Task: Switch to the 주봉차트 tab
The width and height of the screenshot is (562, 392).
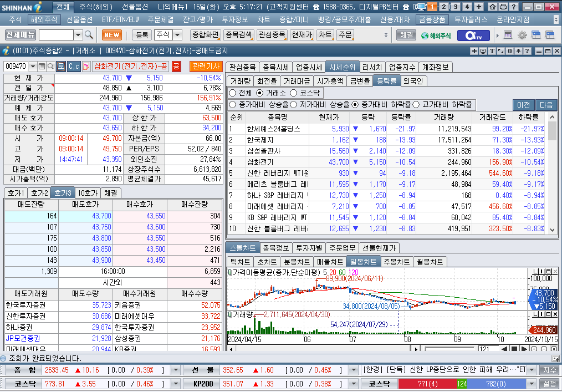Action: click(396, 262)
